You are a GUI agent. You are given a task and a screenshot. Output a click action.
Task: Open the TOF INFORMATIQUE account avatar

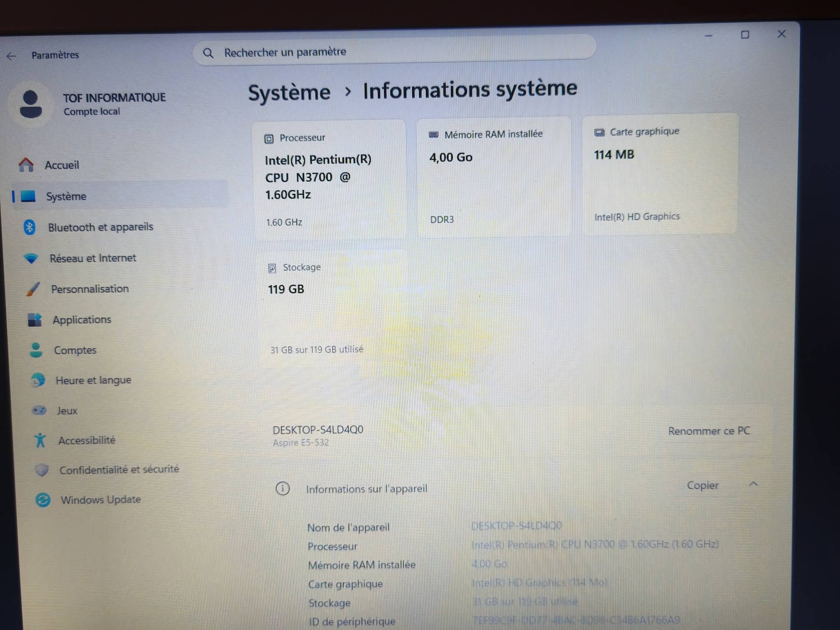[x=31, y=105]
